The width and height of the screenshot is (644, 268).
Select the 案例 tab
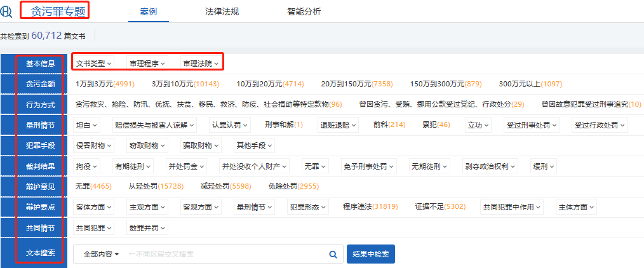149,11
